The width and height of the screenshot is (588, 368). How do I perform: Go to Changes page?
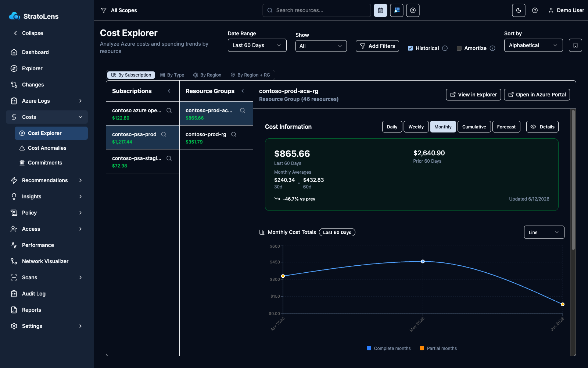[x=47, y=85]
